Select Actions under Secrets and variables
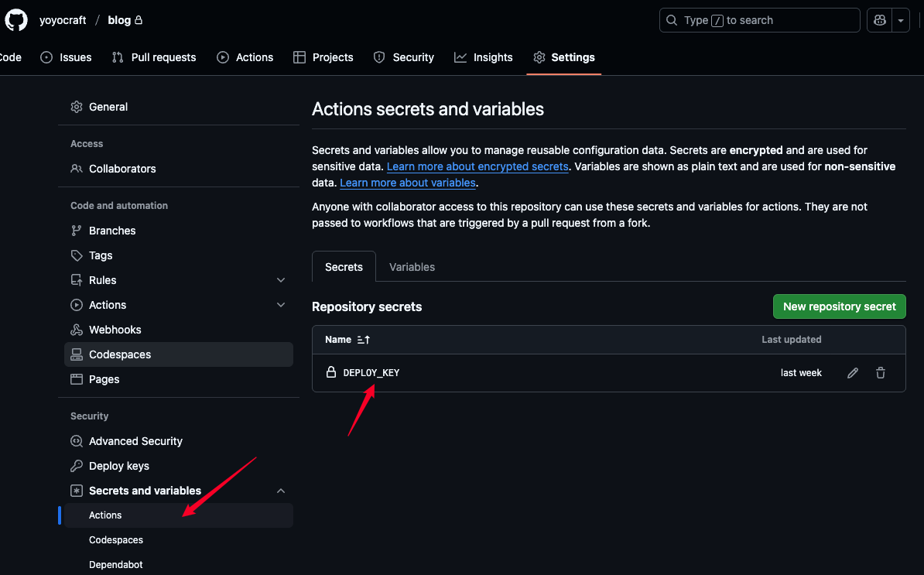Screen dimensions: 924x575 point(179,515)
